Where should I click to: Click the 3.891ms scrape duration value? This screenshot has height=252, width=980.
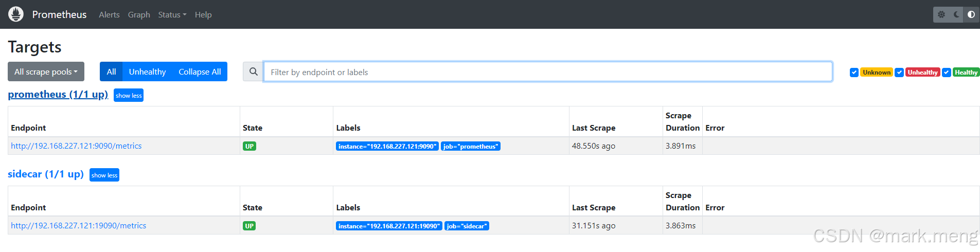point(681,146)
